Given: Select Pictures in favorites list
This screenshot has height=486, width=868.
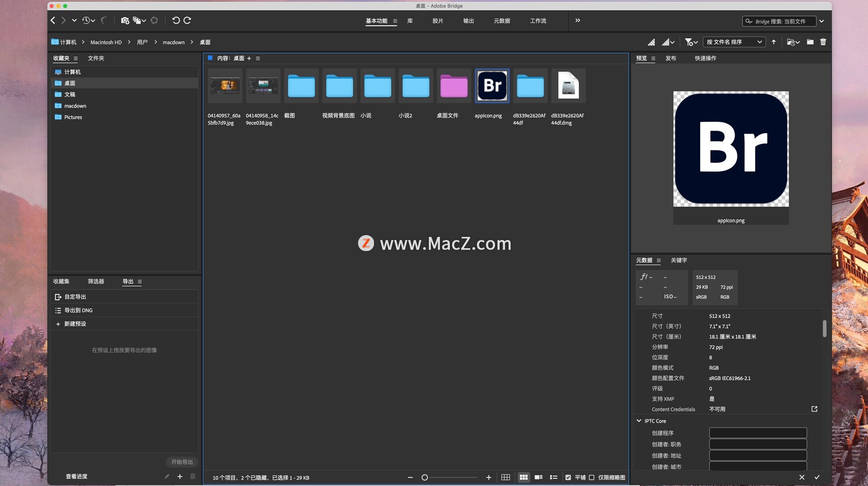Looking at the screenshot, I should click(124, 117).
